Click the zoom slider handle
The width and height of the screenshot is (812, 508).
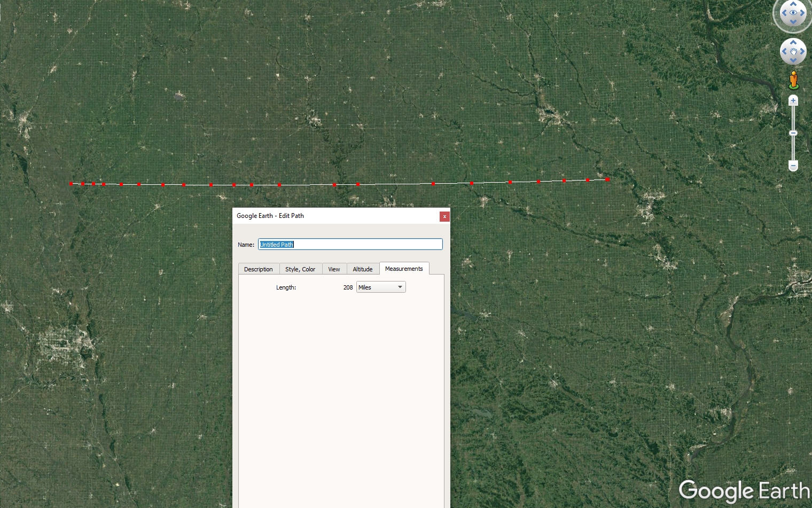coord(793,133)
